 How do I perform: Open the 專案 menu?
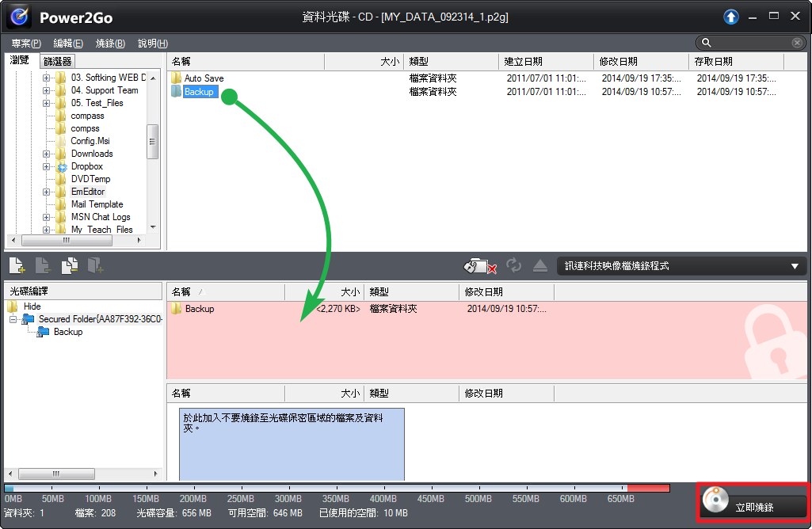coord(25,44)
